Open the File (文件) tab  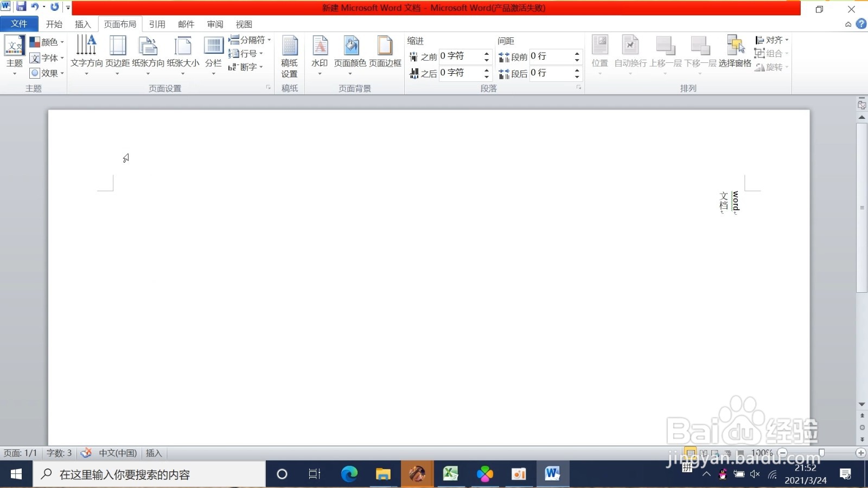tap(19, 24)
